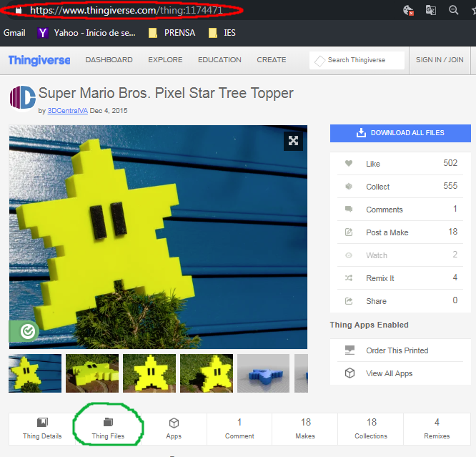Click the 3DCentralVA avatar logo
Viewport: 476px width, 457px height.
(22, 98)
